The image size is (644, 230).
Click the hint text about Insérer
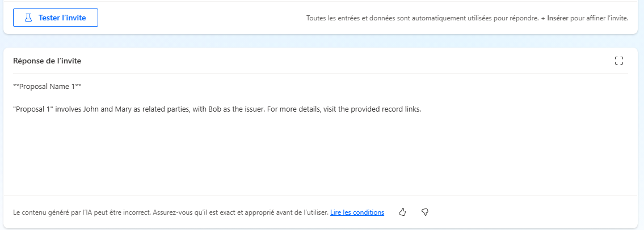[x=468, y=18]
